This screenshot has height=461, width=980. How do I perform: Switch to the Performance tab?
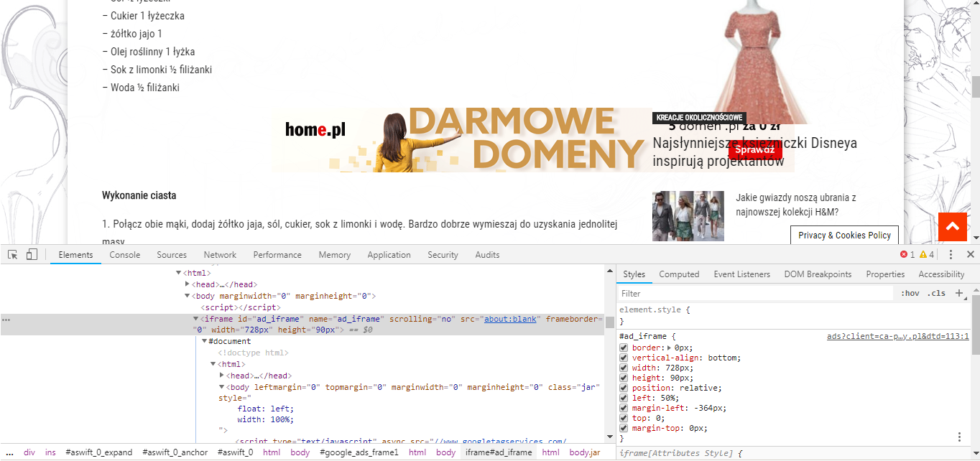point(277,255)
